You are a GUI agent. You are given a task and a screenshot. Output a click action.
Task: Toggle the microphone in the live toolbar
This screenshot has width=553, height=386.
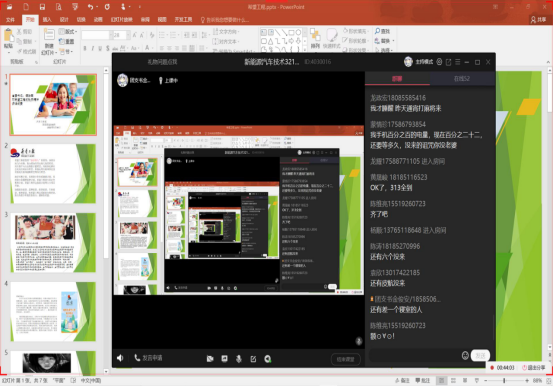click(x=239, y=359)
